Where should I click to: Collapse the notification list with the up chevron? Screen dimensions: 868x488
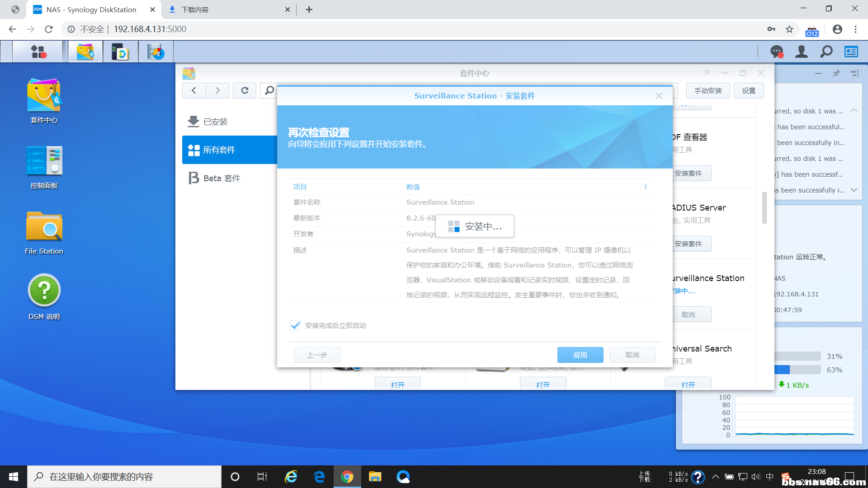(x=854, y=110)
